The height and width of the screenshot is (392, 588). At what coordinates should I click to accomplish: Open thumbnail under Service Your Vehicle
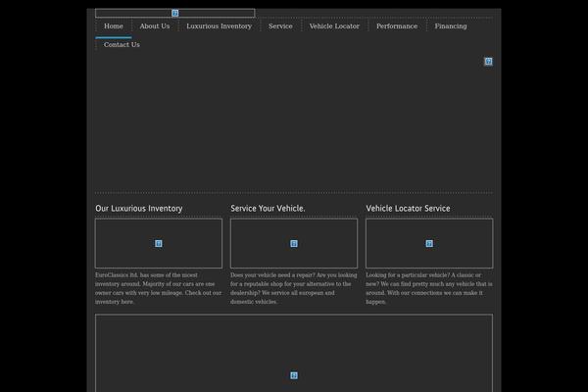click(294, 243)
